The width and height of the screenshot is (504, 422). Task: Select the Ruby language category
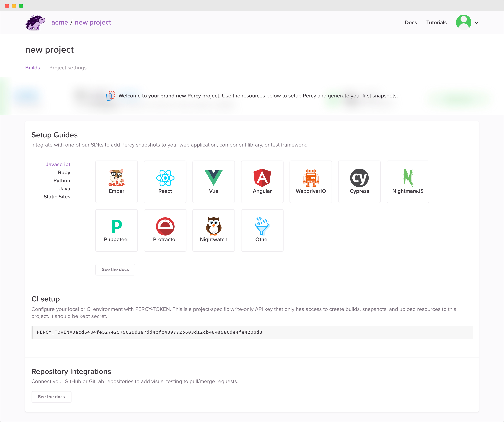(64, 172)
